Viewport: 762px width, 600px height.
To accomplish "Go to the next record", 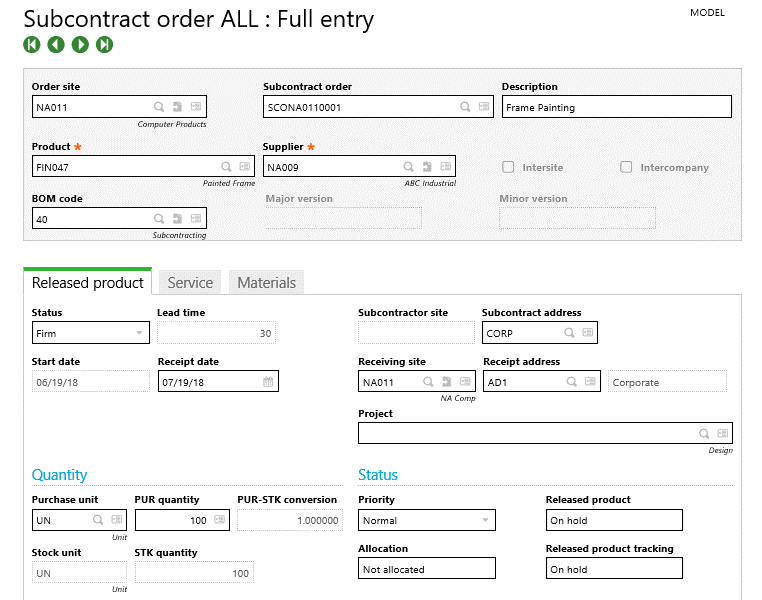I will tap(80, 44).
